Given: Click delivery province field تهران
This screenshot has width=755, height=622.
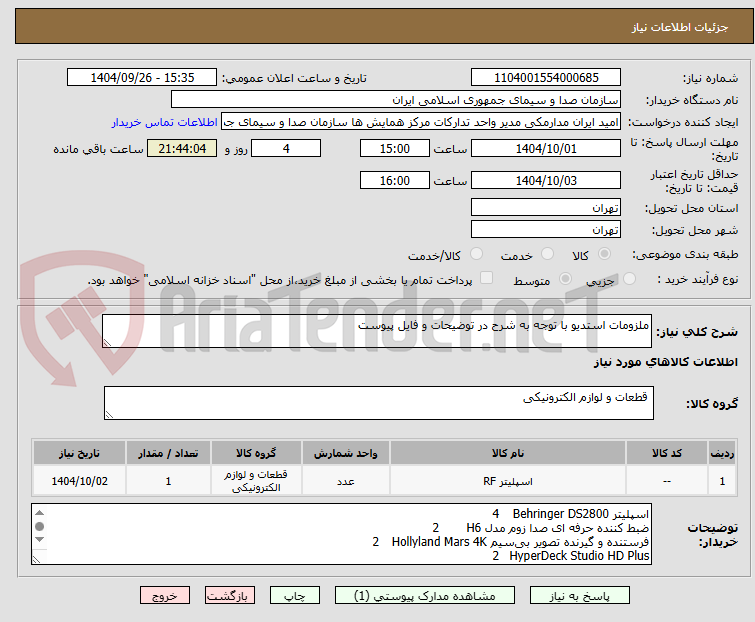Looking at the screenshot, I should click(546, 207).
